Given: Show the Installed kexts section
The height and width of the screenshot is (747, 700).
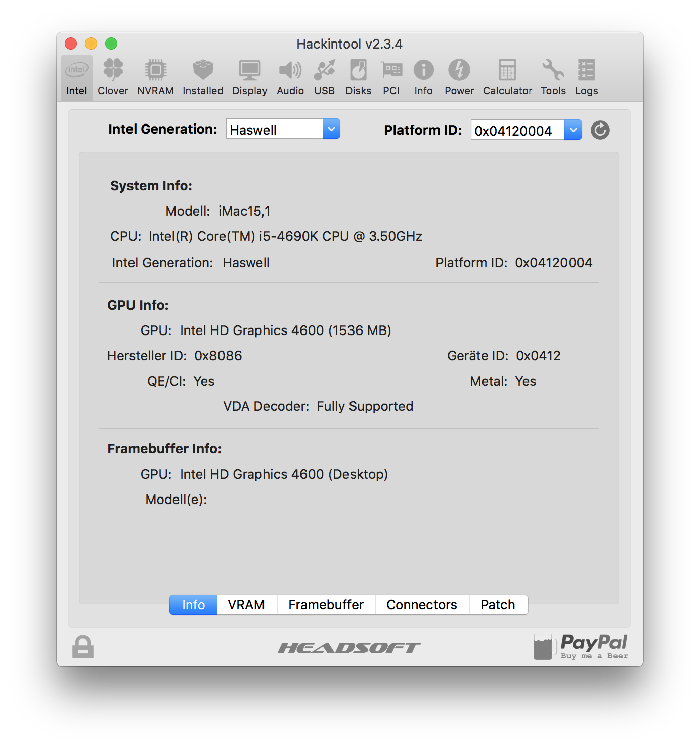Looking at the screenshot, I should coord(203,77).
